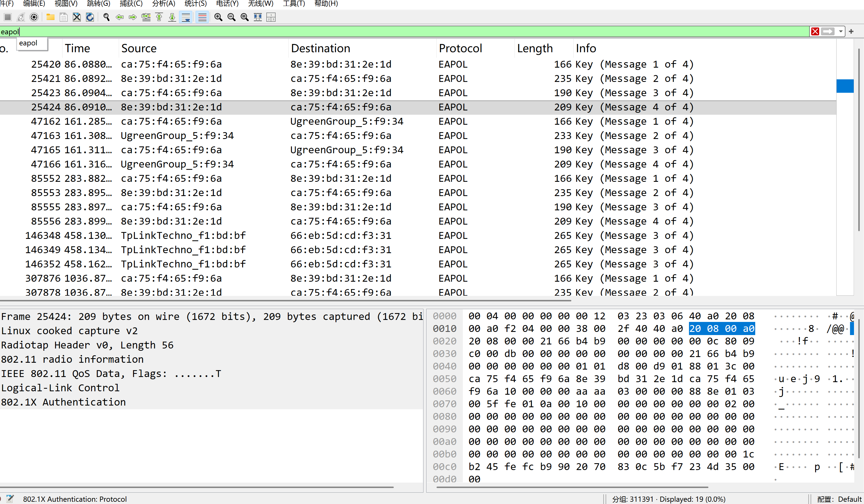Viewport: 864px width, 504px height.
Task: Toggle packet list colorization
Action: (x=202, y=17)
